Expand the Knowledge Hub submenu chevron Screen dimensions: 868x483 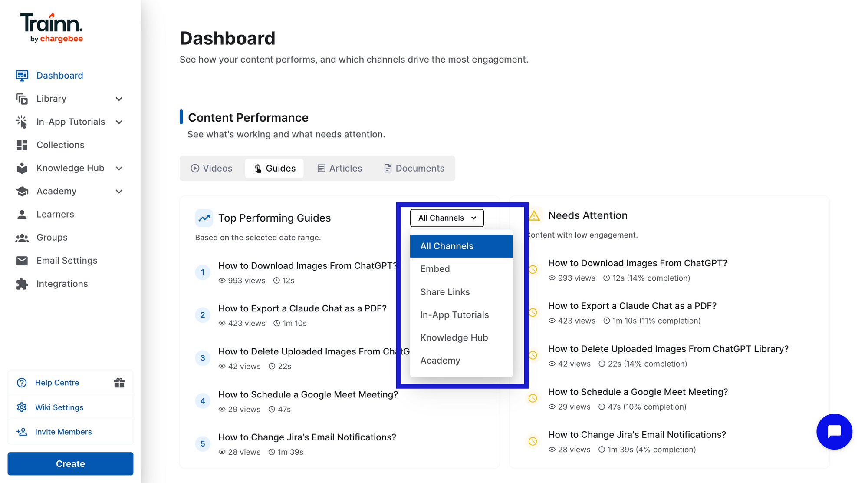point(119,169)
